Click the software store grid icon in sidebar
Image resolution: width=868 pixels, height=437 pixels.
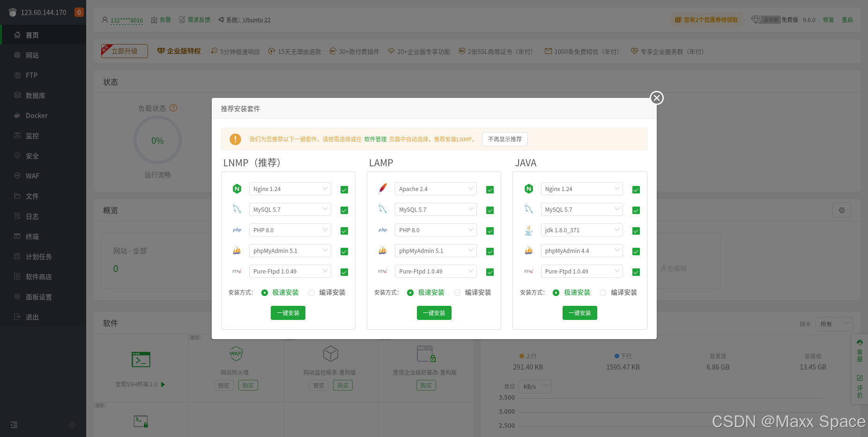click(17, 276)
